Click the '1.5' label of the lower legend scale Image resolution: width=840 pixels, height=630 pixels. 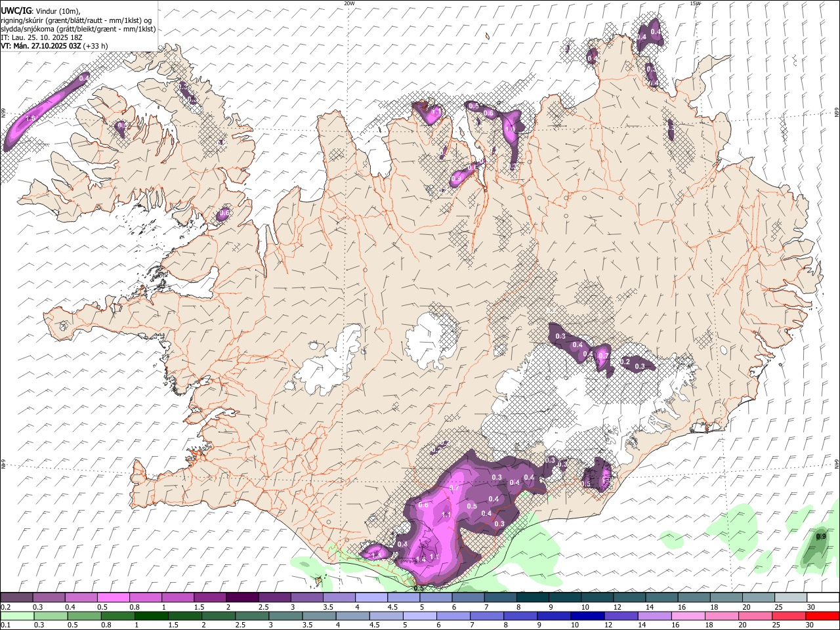pyautogui.click(x=174, y=625)
